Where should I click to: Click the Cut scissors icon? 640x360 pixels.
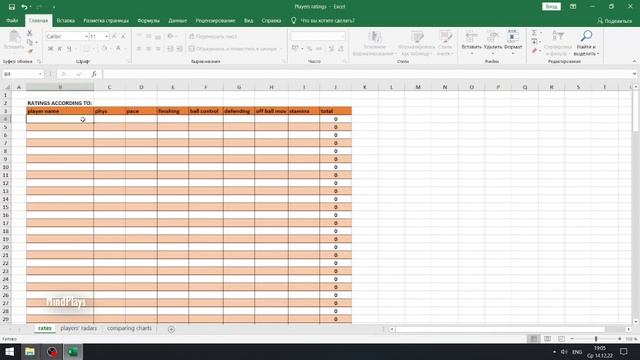[29, 33]
